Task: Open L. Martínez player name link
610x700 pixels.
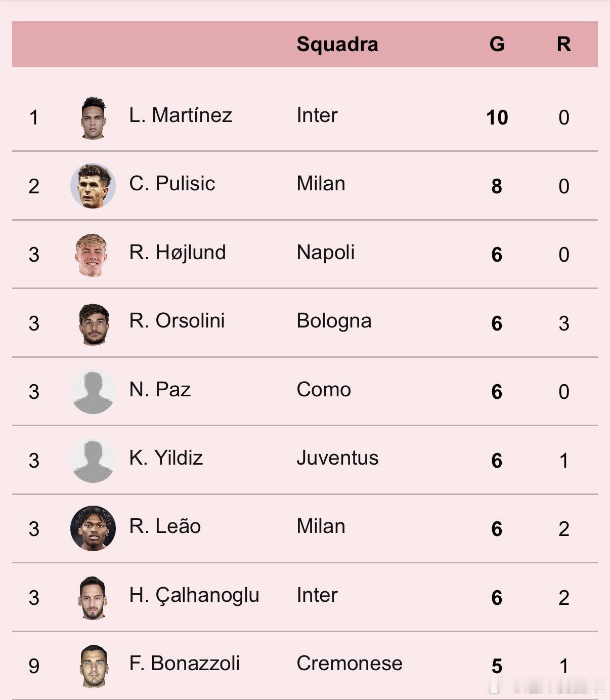Action: tap(181, 115)
